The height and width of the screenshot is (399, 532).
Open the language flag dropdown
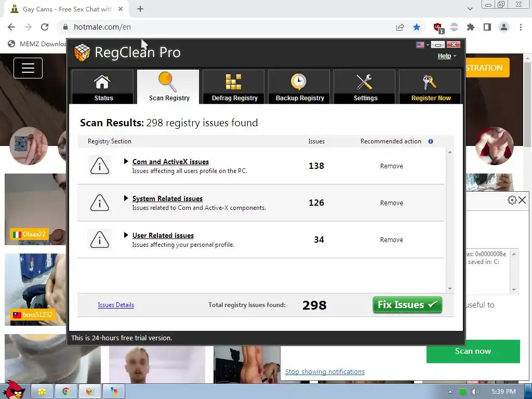422,45
